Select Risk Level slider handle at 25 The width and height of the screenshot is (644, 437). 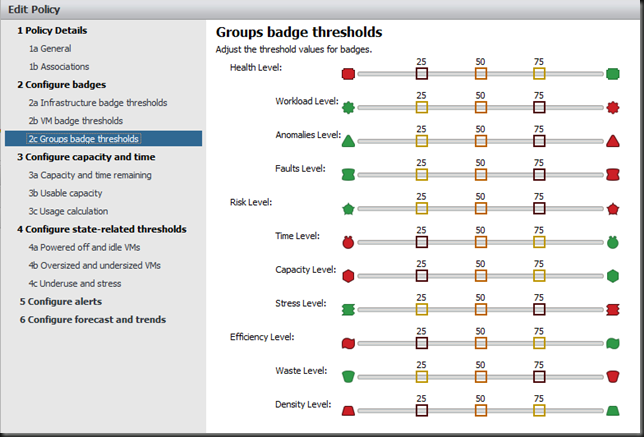coord(422,209)
